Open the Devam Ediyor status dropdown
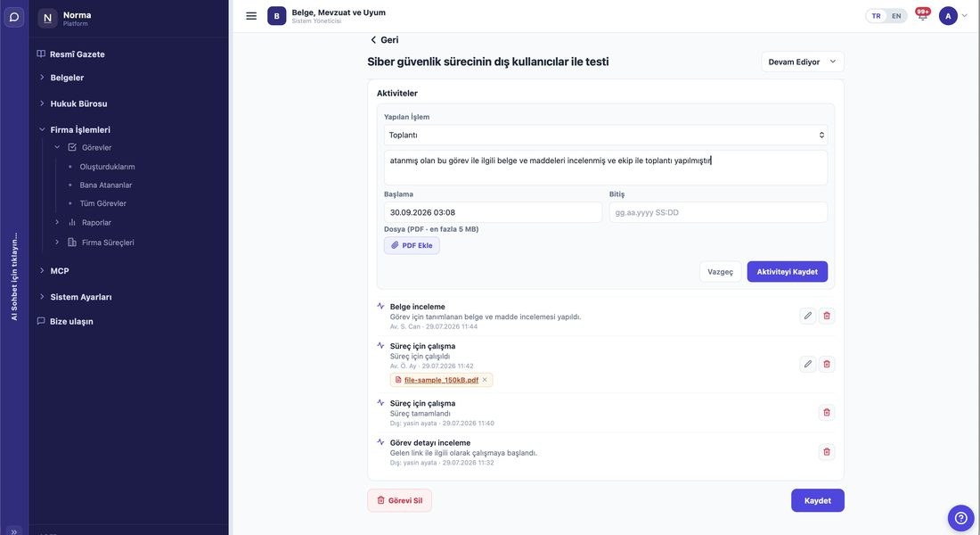The height and width of the screenshot is (535, 980). click(x=803, y=62)
